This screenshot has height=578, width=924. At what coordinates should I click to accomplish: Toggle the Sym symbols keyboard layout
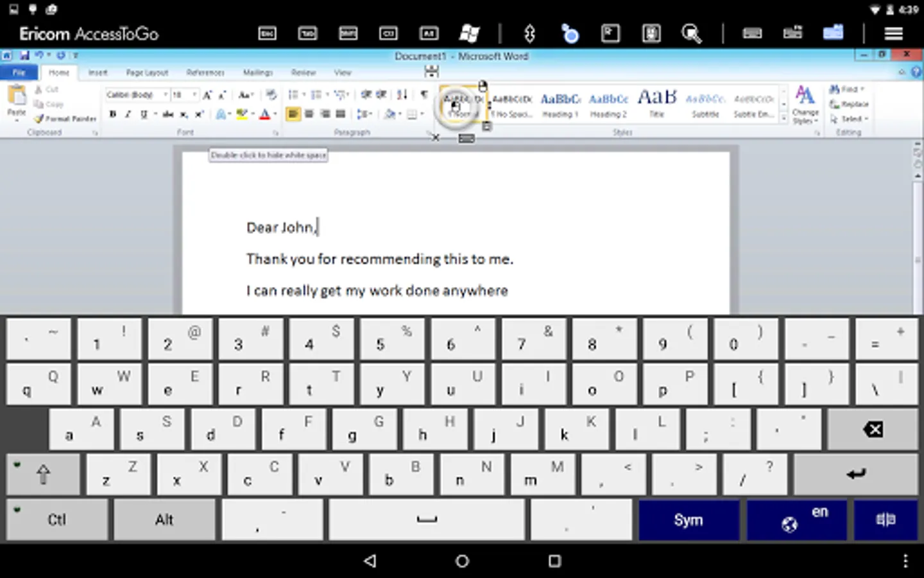pos(689,520)
